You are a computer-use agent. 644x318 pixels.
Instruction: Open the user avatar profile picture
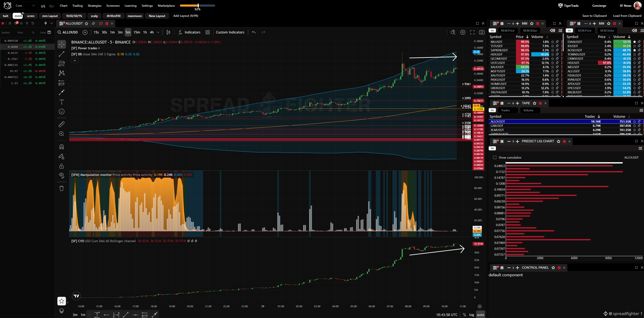[637, 6]
